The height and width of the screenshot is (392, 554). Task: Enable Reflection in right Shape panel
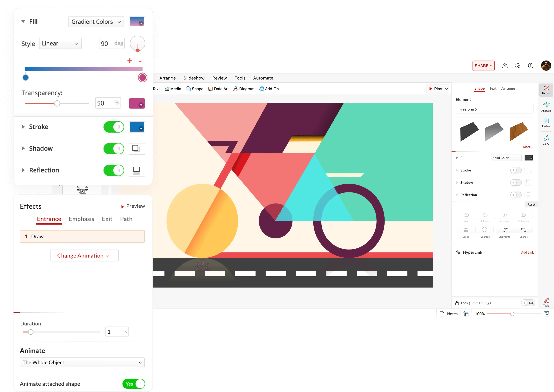click(516, 195)
